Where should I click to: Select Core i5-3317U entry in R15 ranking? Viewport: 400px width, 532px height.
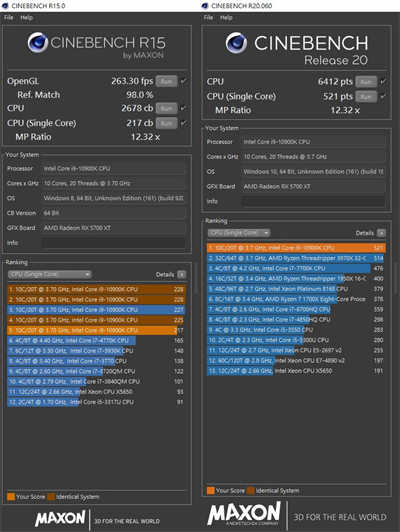pyautogui.click(x=96, y=402)
